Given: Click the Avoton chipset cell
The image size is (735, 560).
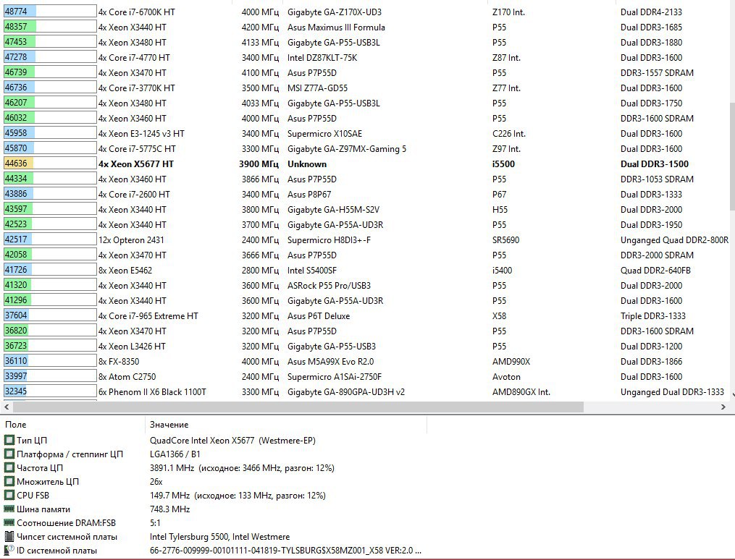Looking at the screenshot, I should click(506, 377).
